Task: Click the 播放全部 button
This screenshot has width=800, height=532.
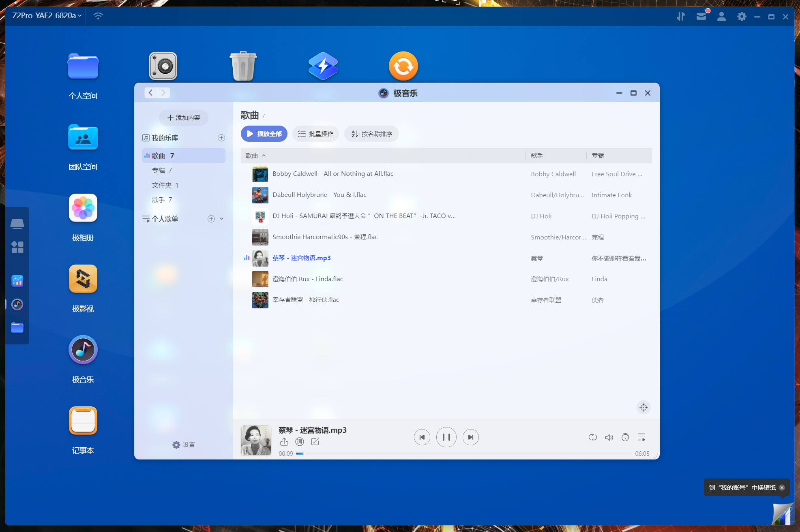Action: (264, 134)
